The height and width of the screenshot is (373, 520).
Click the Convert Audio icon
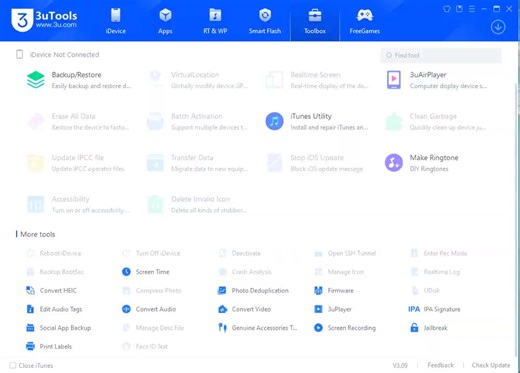tap(126, 309)
